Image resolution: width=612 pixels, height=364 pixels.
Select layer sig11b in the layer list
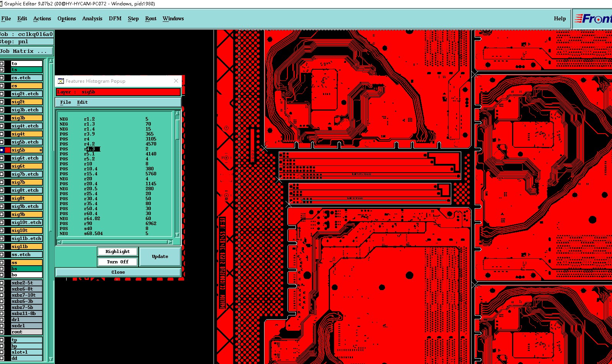point(26,246)
